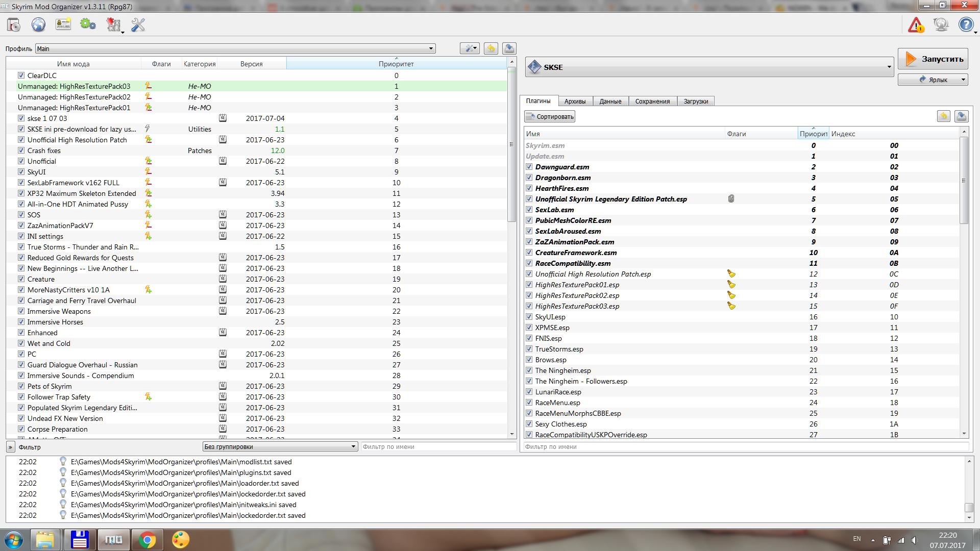The height and width of the screenshot is (551, 980).
Task: Disable the Immersive Weapons mod checkbox
Action: [21, 311]
